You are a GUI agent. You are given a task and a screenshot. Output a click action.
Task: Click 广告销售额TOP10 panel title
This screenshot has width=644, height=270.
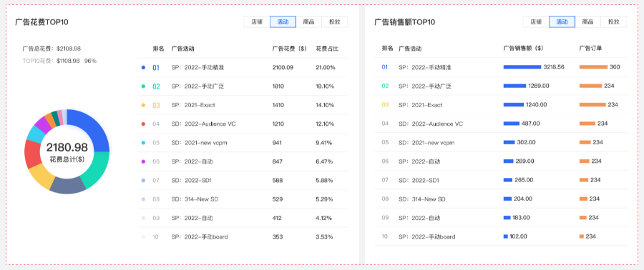pyautogui.click(x=404, y=22)
